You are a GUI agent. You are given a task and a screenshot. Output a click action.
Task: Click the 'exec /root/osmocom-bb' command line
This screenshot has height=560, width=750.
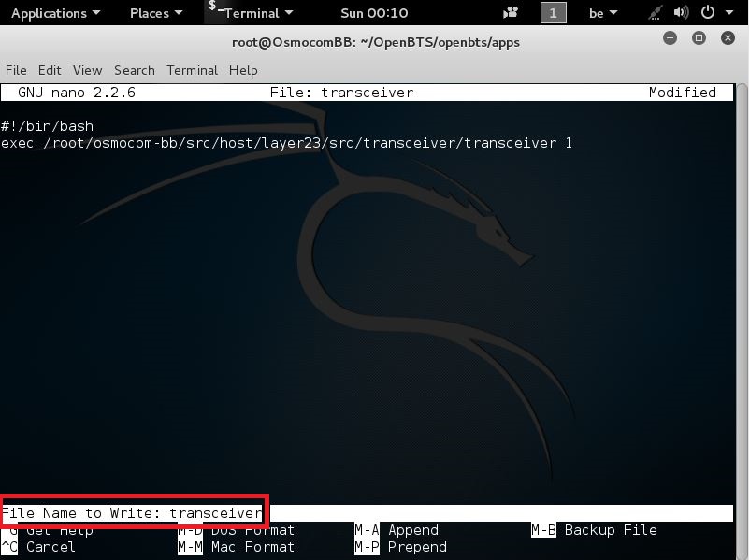coord(286,143)
